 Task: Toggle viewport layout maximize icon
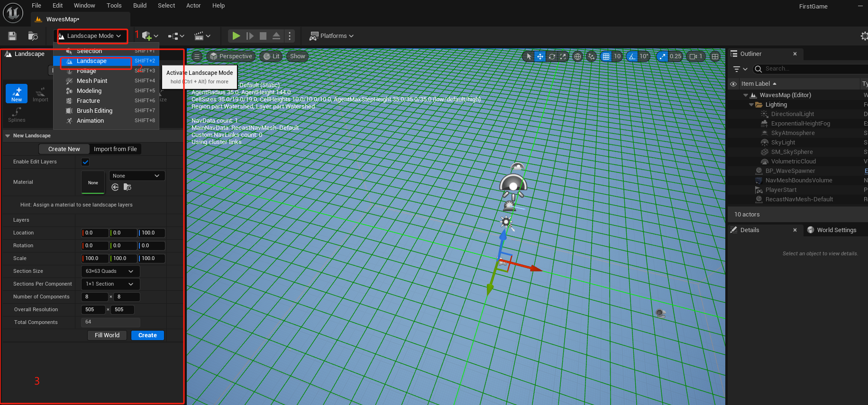point(715,56)
